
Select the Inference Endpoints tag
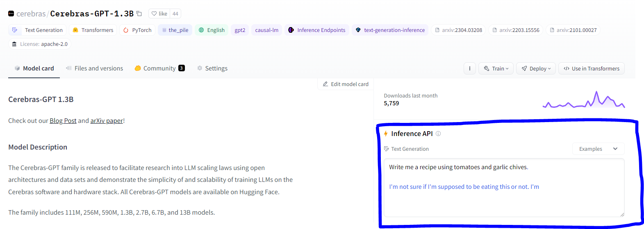click(x=317, y=30)
